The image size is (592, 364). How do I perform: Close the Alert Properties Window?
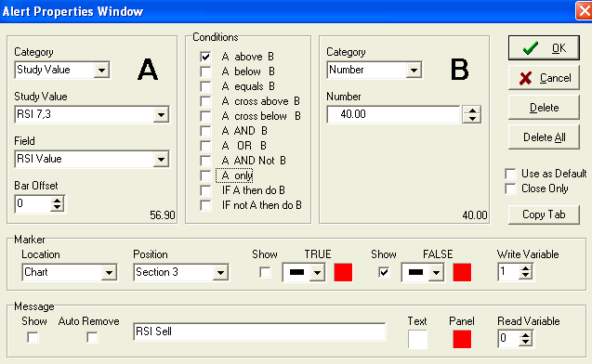click(x=584, y=10)
